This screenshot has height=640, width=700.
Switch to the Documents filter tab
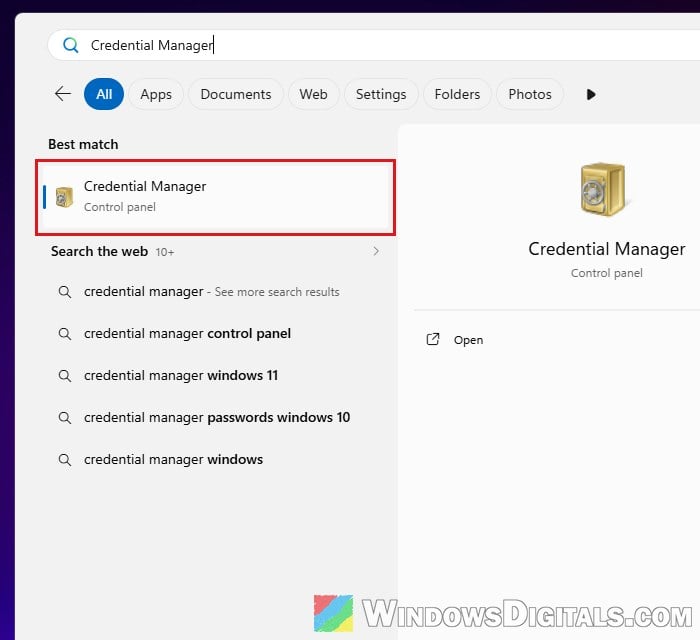(236, 94)
